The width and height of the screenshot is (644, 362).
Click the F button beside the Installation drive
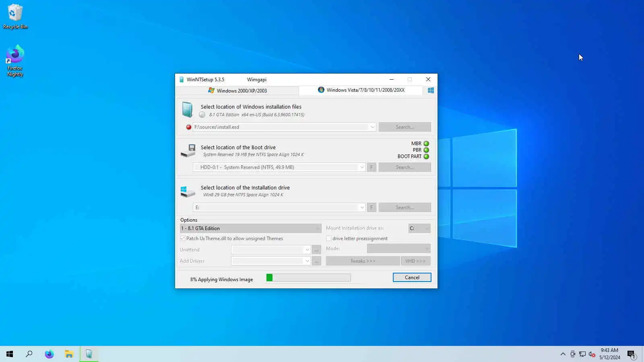(372, 208)
